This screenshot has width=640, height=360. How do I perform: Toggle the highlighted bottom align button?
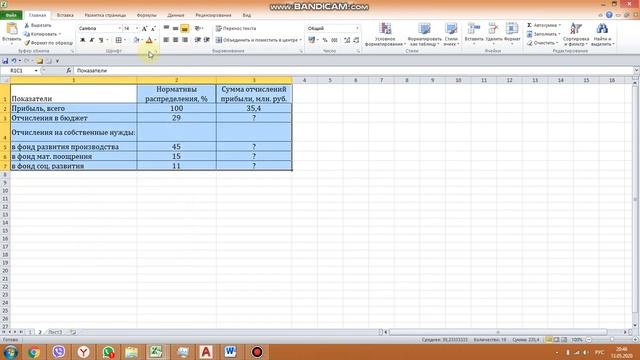point(184,28)
